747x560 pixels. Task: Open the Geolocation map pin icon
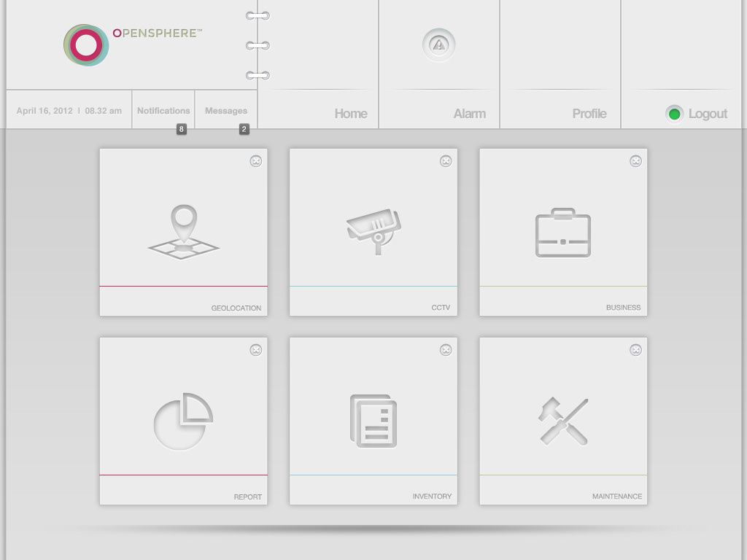tap(184, 231)
